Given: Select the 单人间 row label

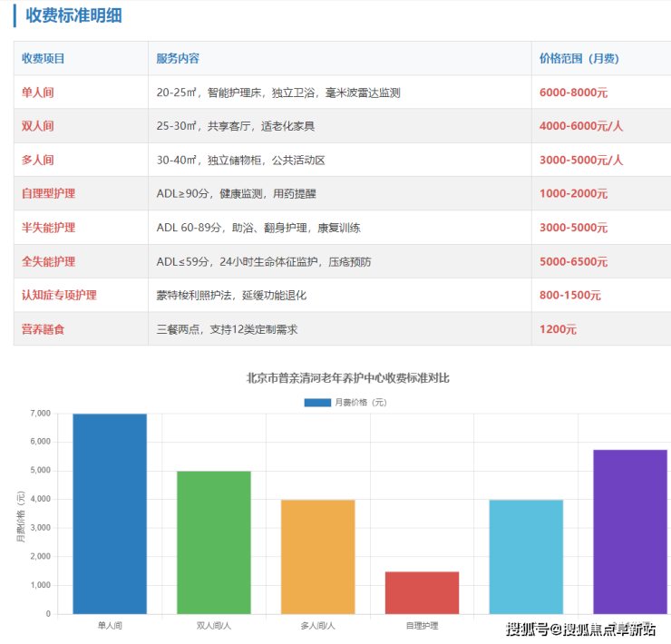Looking at the screenshot, I should (x=38, y=93).
